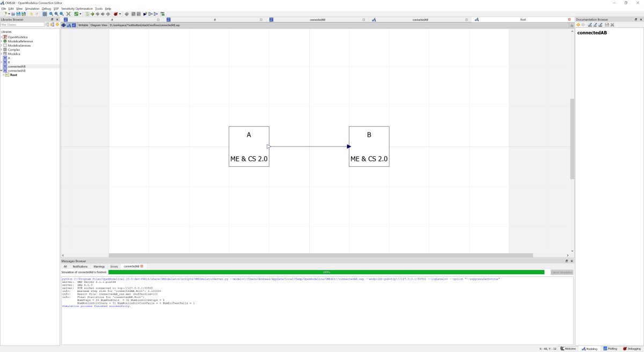
Task: Switch to the All messages tab
Action: pos(65,266)
